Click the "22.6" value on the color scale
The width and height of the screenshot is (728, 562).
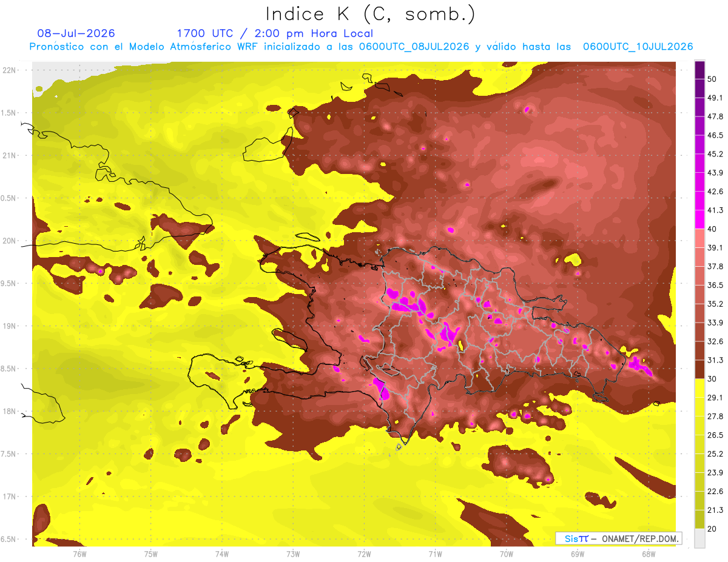click(x=715, y=491)
